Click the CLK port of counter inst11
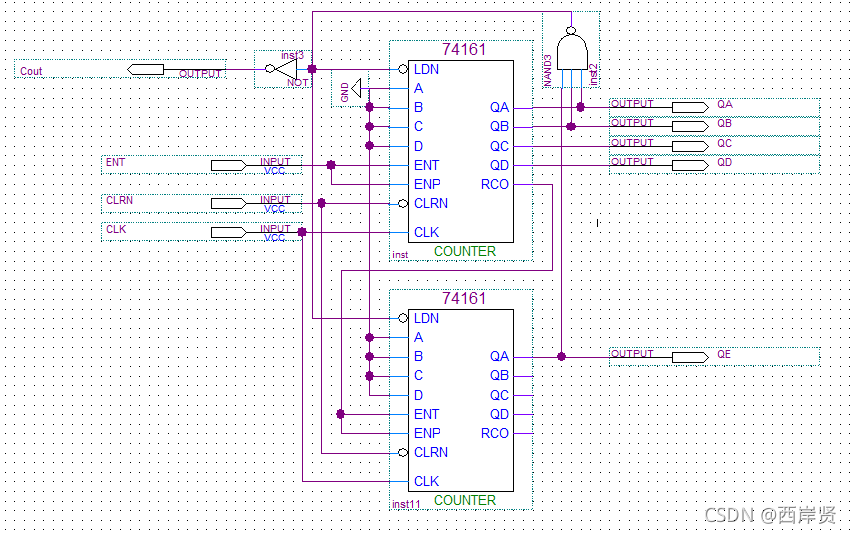 [427, 481]
